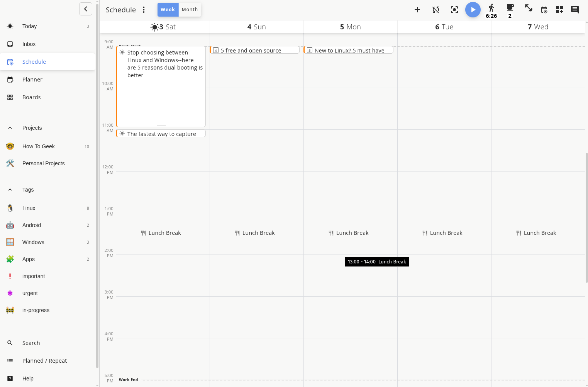Switch to Month view

coord(190,10)
